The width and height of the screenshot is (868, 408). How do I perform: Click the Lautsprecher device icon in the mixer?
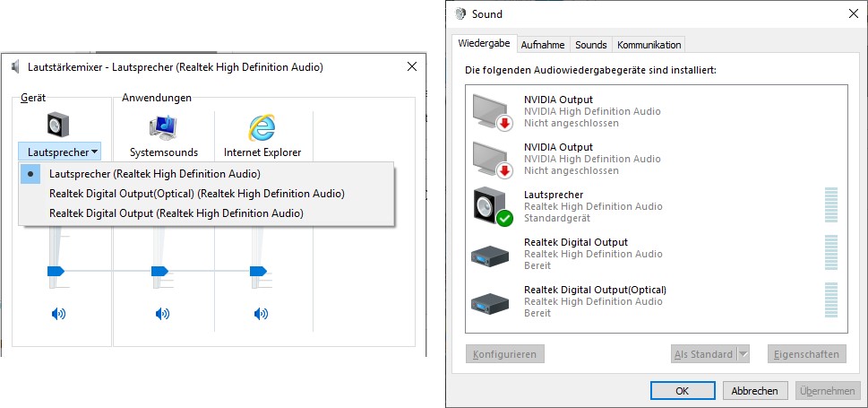pos(58,124)
